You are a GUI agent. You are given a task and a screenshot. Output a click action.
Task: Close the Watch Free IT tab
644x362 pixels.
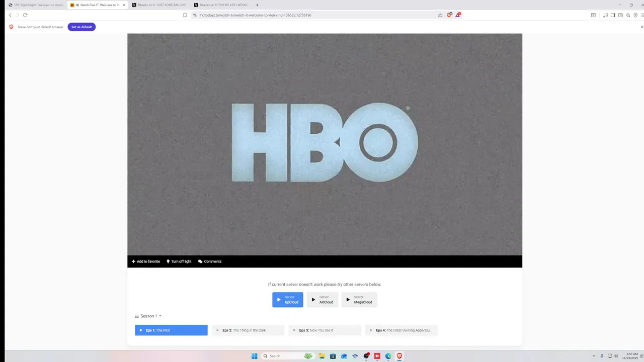pyautogui.click(x=124, y=5)
